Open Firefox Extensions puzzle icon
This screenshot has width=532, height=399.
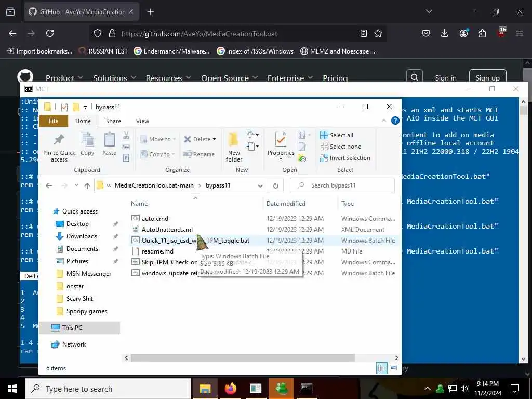click(x=482, y=33)
